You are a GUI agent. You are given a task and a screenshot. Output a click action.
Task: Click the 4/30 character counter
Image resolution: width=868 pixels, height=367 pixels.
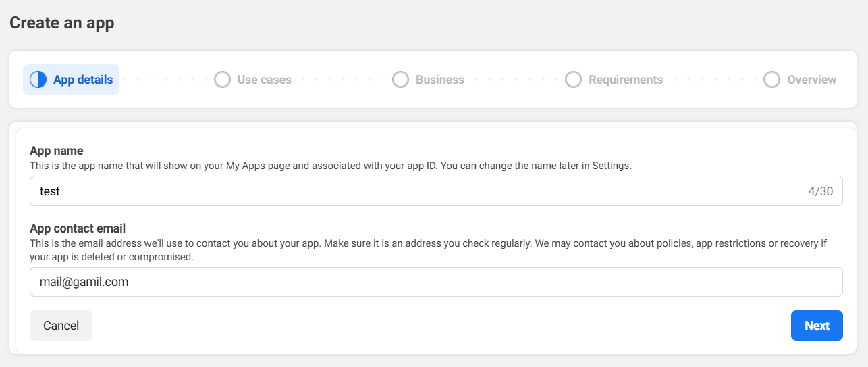click(820, 191)
